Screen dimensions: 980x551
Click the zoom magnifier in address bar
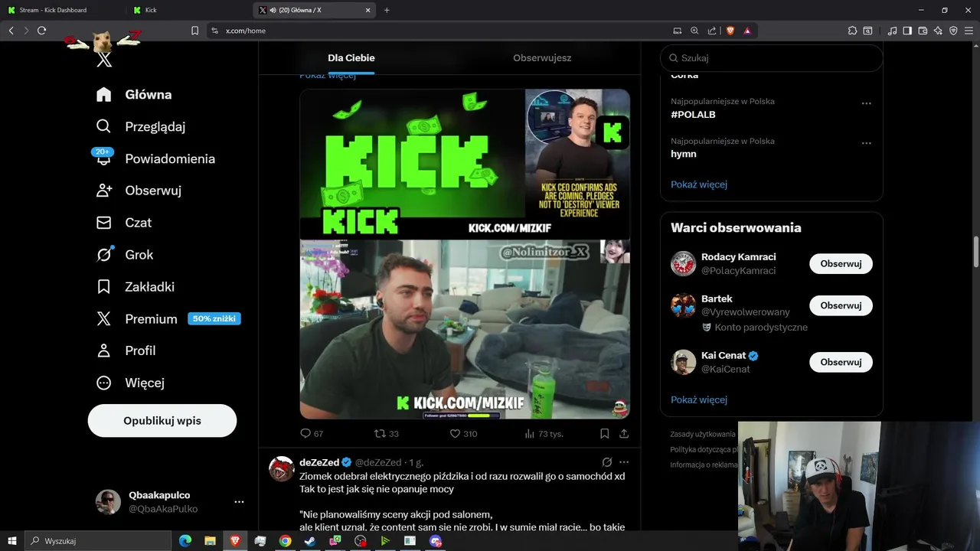click(x=694, y=31)
